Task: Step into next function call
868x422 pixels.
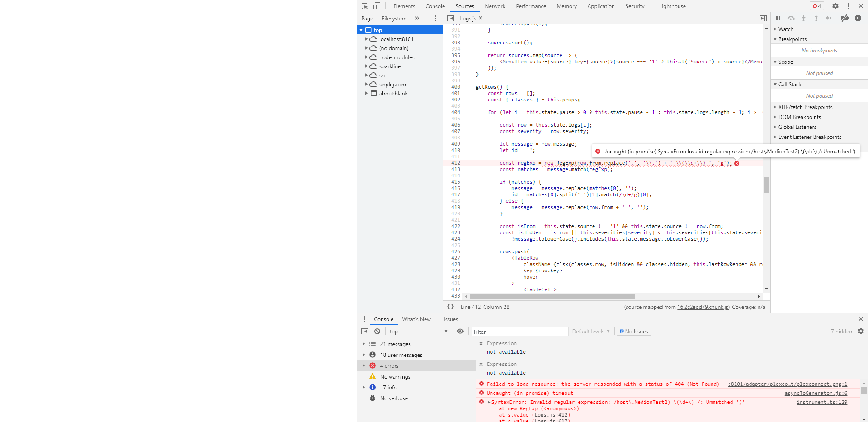Action: coord(803,19)
